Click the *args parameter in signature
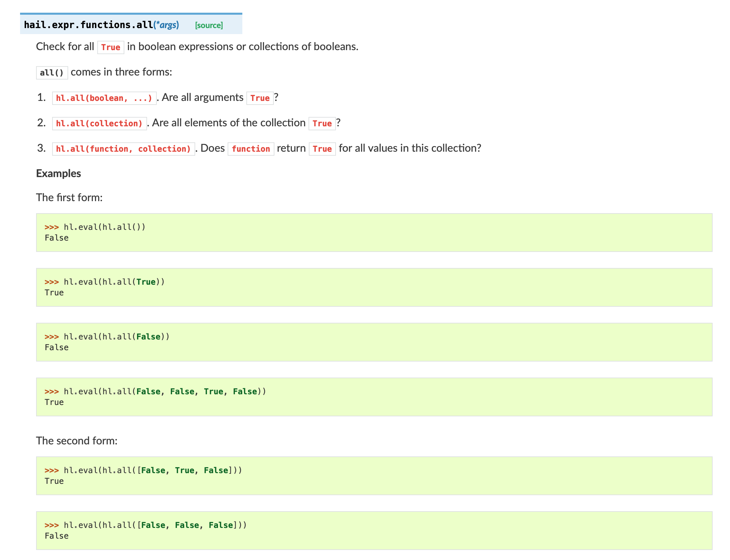The height and width of the screenshot is (560, 730). (x=167, y=25)
